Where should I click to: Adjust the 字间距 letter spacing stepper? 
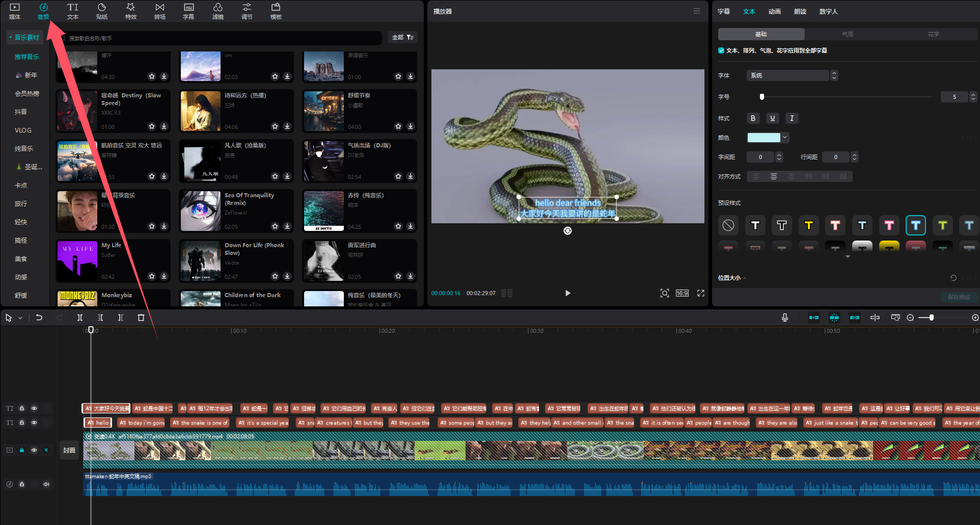[779, 157]
